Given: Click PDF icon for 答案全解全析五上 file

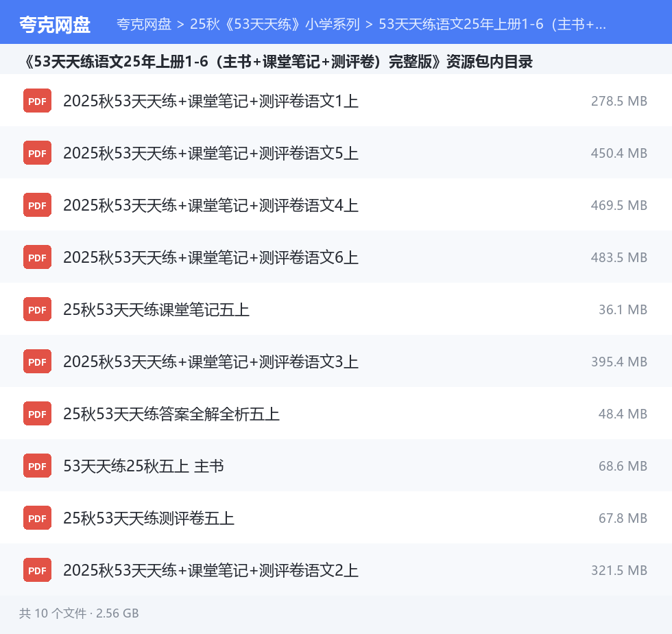Looking at the screenshot, I should pyautogui.click(x=37, y=414).
